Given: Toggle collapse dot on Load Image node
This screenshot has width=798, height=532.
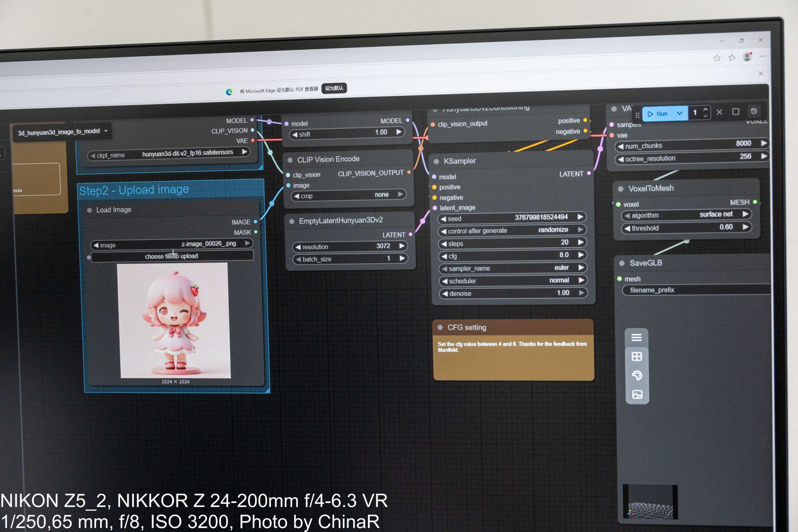Looking at the screenshot, I should click(89, 210).
